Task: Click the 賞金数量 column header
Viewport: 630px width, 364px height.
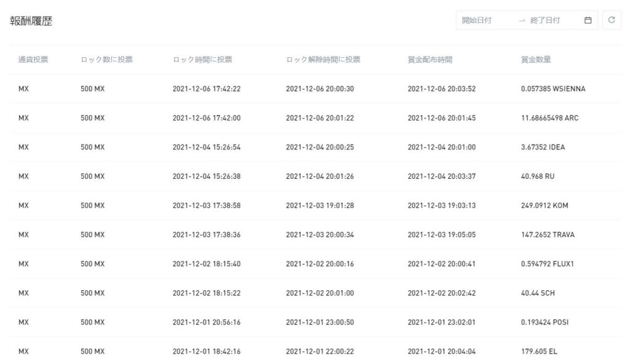Action: 536,60
